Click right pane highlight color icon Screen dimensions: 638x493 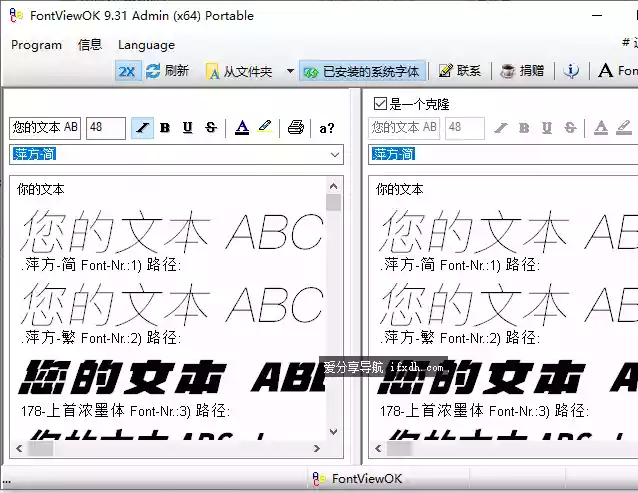click(x=624, y=127)
